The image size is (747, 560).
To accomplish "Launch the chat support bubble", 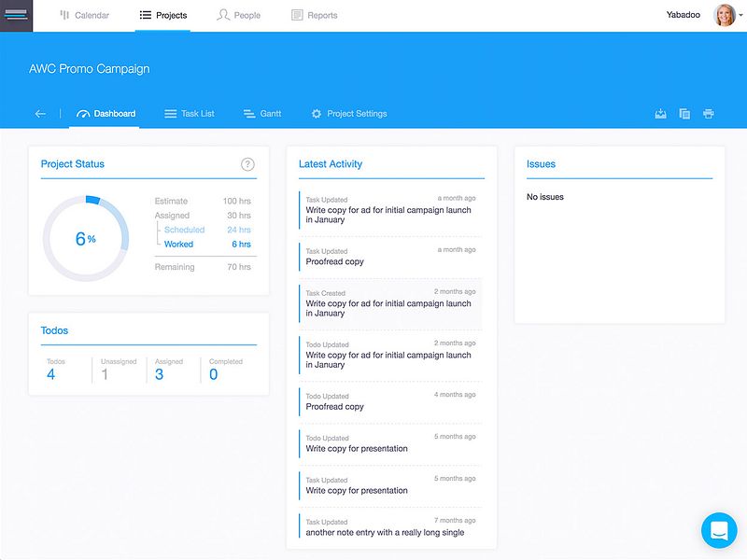I will (x=717, y=529).
